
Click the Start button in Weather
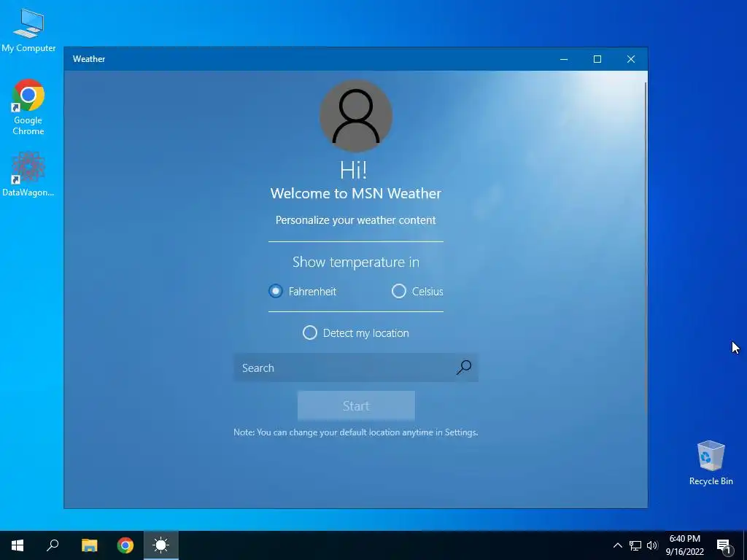click(x=356, y=405)
